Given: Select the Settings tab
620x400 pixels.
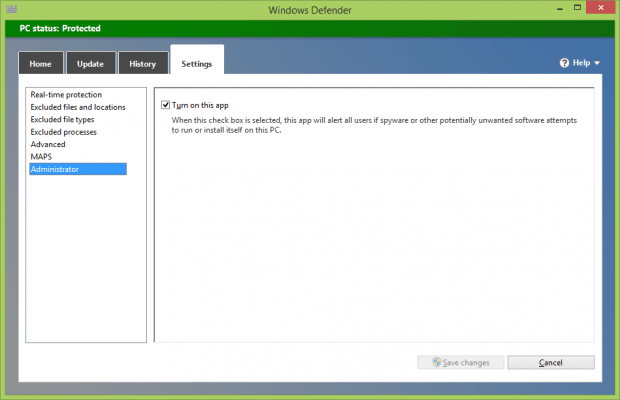Looking at the screenshot, I should (x=197, y=60).
